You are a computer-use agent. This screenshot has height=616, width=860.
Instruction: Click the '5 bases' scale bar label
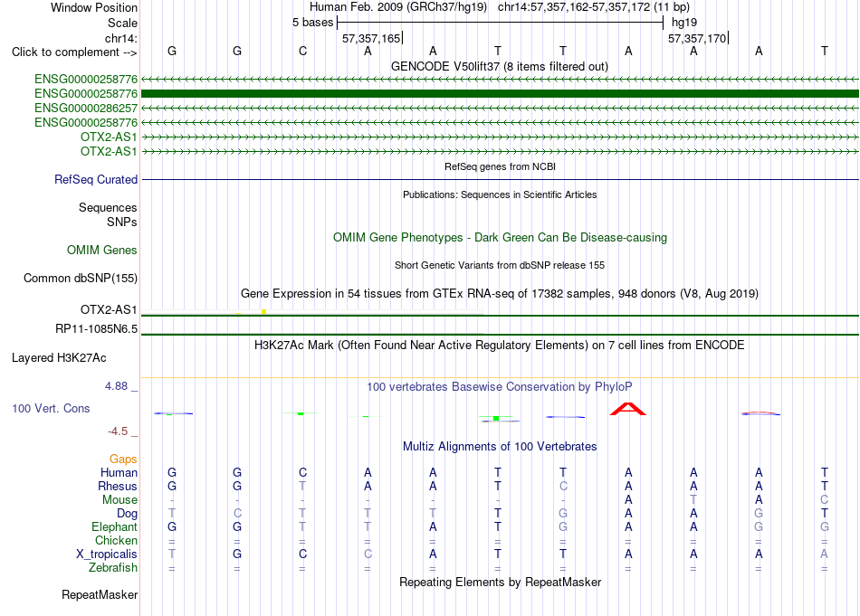coord(312,23)
